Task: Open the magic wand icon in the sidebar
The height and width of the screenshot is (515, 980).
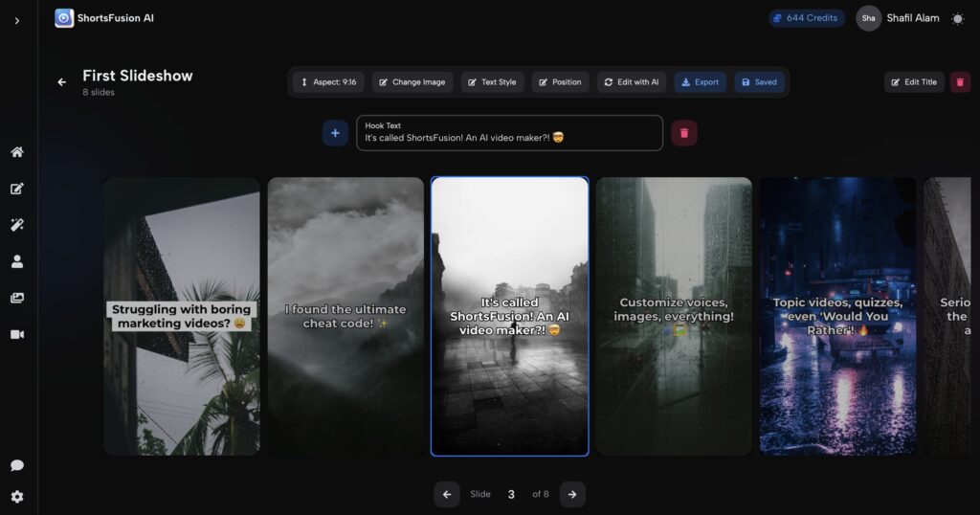Action: point(17,225)
